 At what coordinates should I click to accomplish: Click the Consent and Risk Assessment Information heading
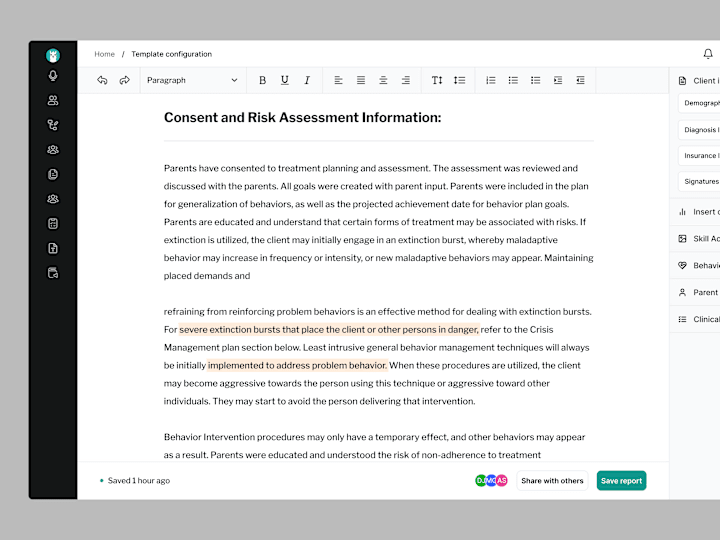[x=302, y=118]
